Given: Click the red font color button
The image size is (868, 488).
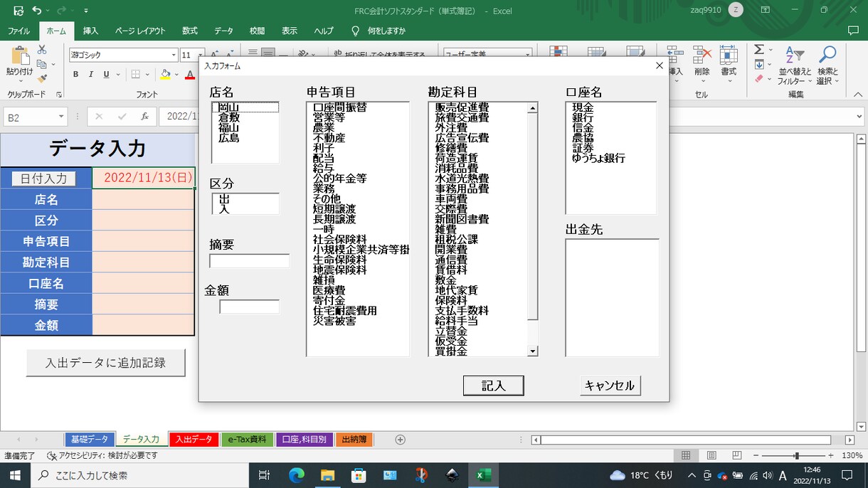Looking at the screenshot, I should (190, 74).
